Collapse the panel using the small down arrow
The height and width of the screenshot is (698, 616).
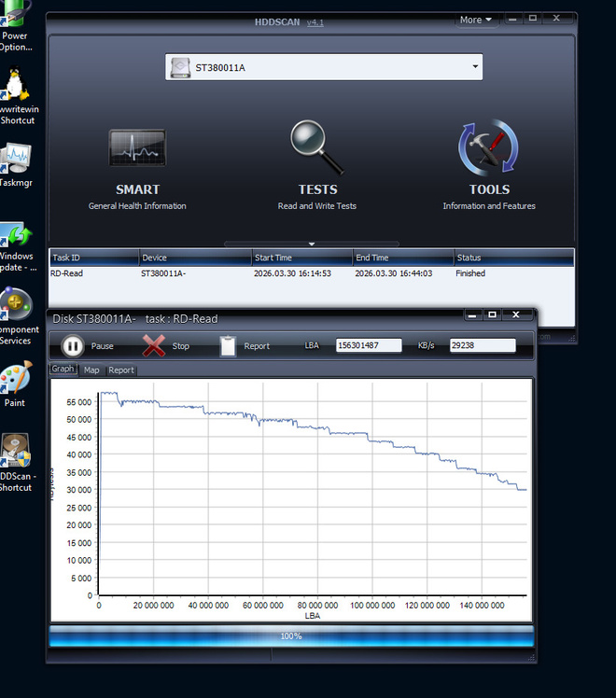click(312, 244)
